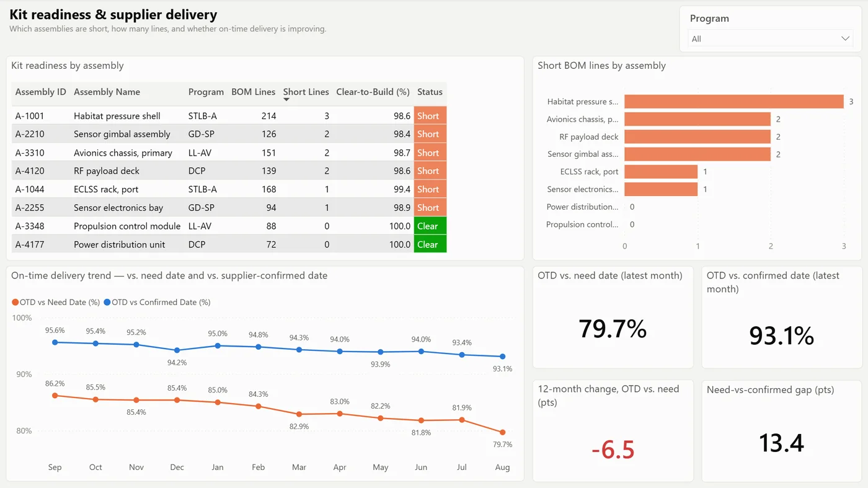
Task: Sort by Assembly ID column header
Action: (40, 92)
